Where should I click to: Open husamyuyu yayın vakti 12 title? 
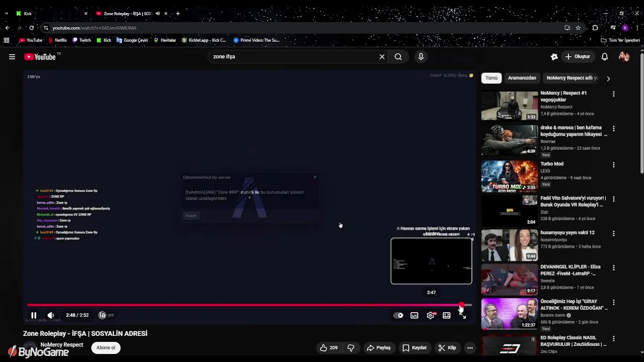point(568,233)
